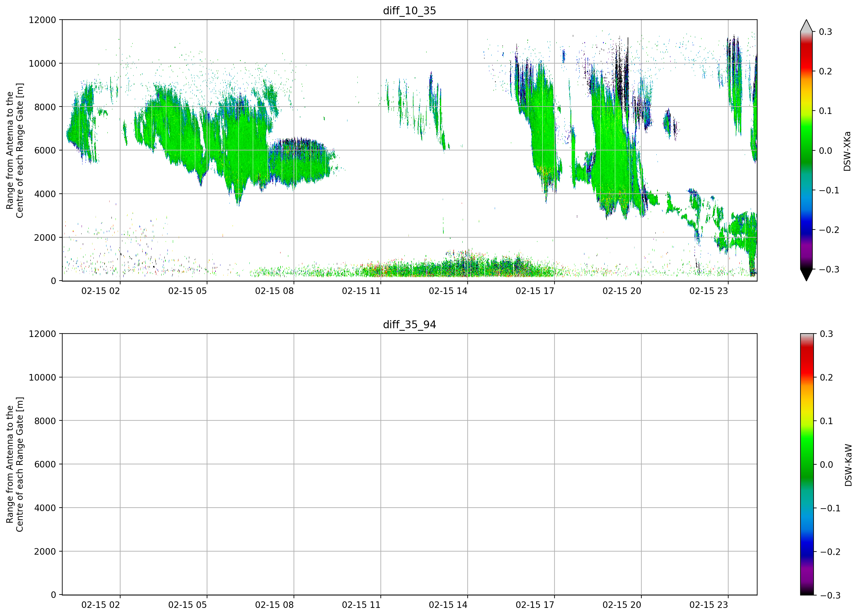Click the 8000 y-tick of diff_35_94 plot
The image size is (859, 616).
pos(45,421)
